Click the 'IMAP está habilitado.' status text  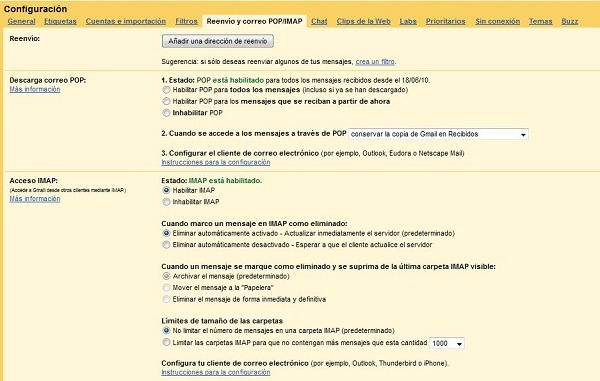(x=225, y=181)
